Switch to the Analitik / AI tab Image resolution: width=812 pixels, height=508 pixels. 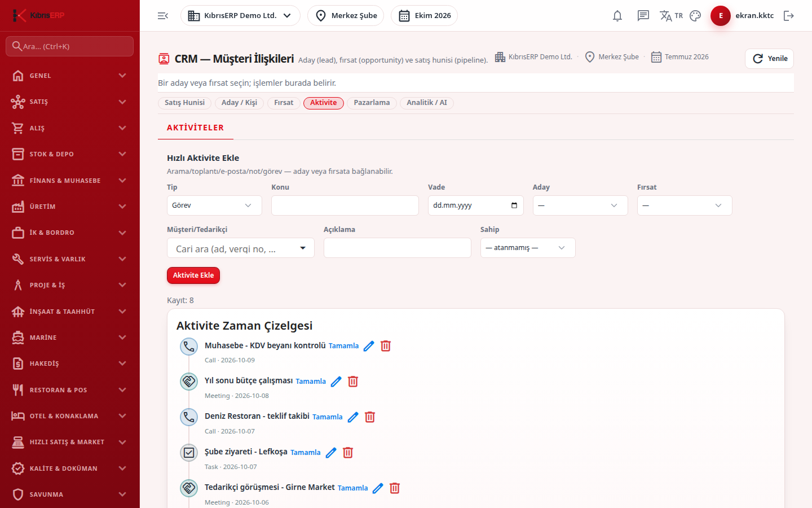tap(427, 103)
